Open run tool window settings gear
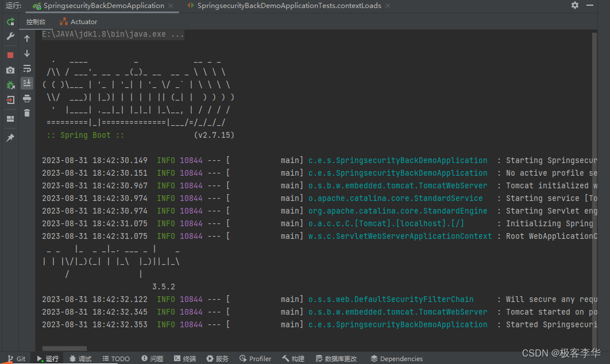610x364 pixels. pyautogui.click(x=574, y=5)
